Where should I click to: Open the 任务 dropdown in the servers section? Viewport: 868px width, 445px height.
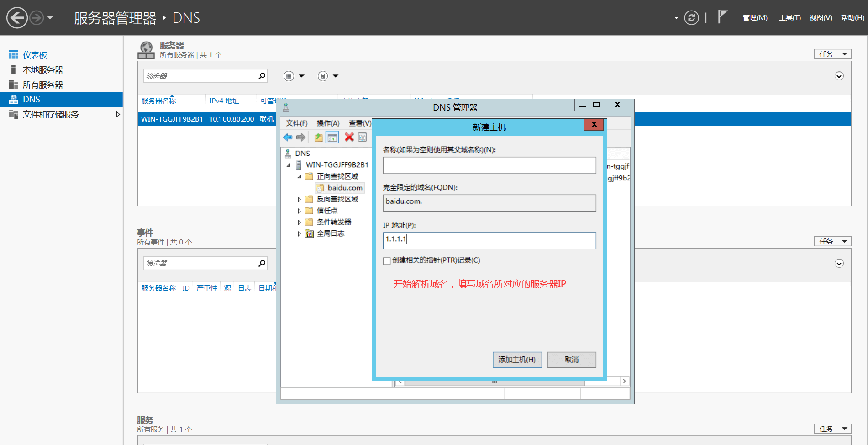832,54
